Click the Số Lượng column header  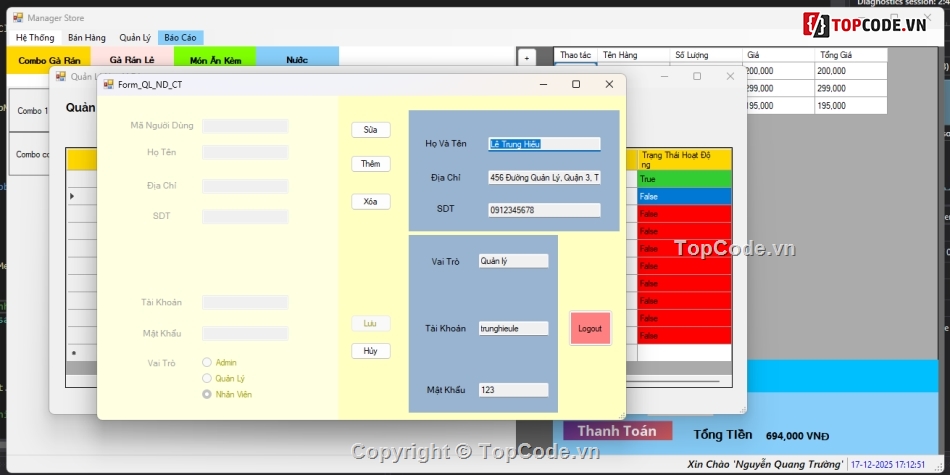(x=706, y=55)
